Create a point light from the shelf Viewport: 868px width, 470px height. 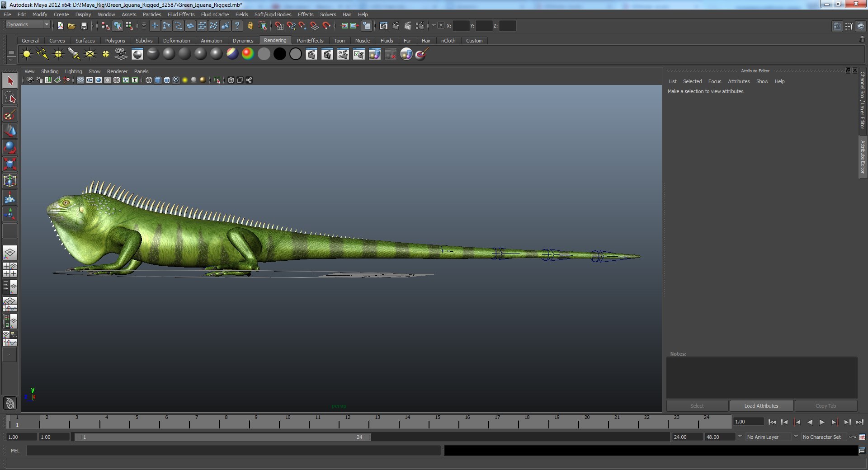(58, 54)
